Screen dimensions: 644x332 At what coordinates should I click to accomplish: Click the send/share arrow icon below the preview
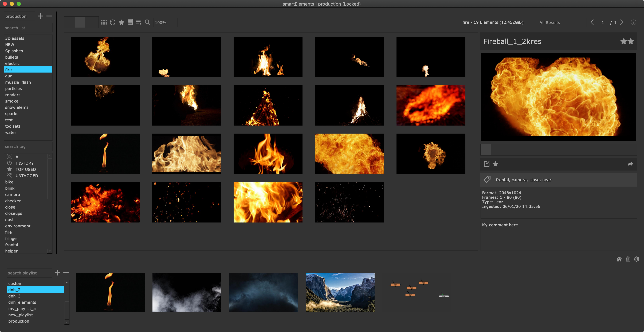630,164
